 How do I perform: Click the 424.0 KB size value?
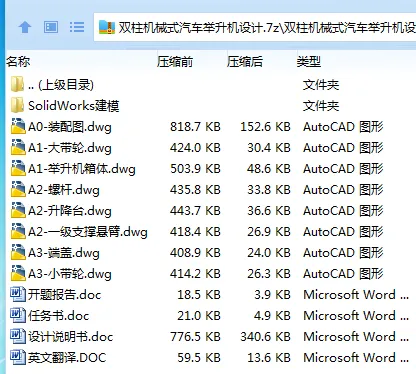(x=195, y=148)
